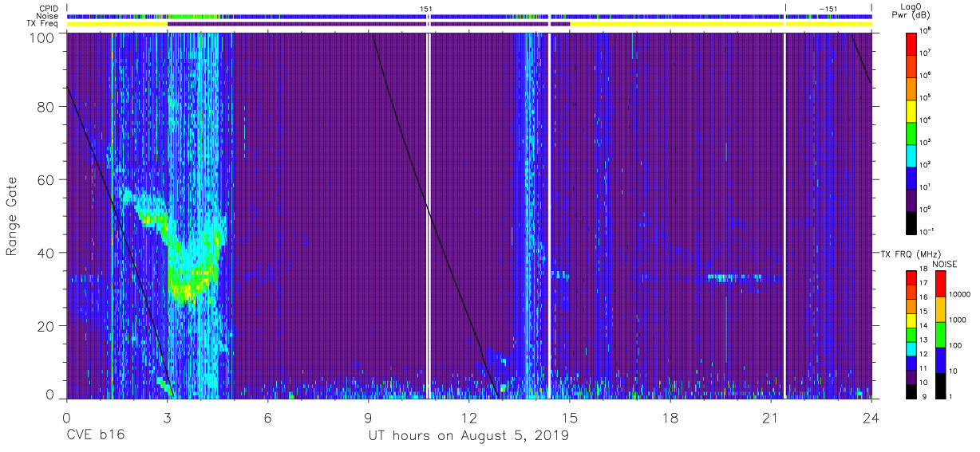Click the '-151' CPID value at top right
The height and width of the screenshot is (452, 980).
click(828, 8)
